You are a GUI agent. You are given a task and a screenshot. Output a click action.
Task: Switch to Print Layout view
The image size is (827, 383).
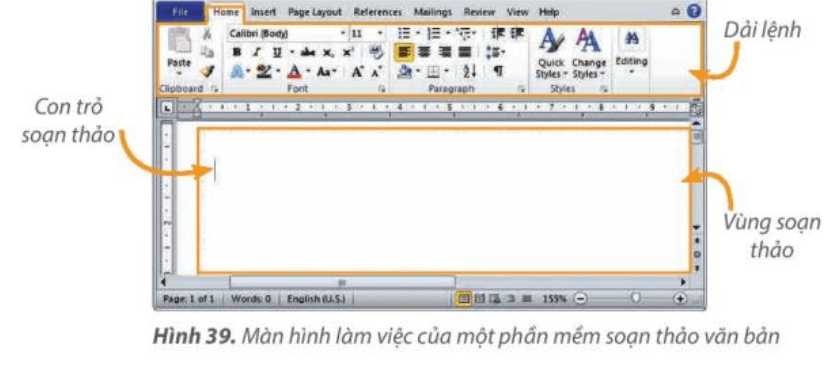point(464,299)
